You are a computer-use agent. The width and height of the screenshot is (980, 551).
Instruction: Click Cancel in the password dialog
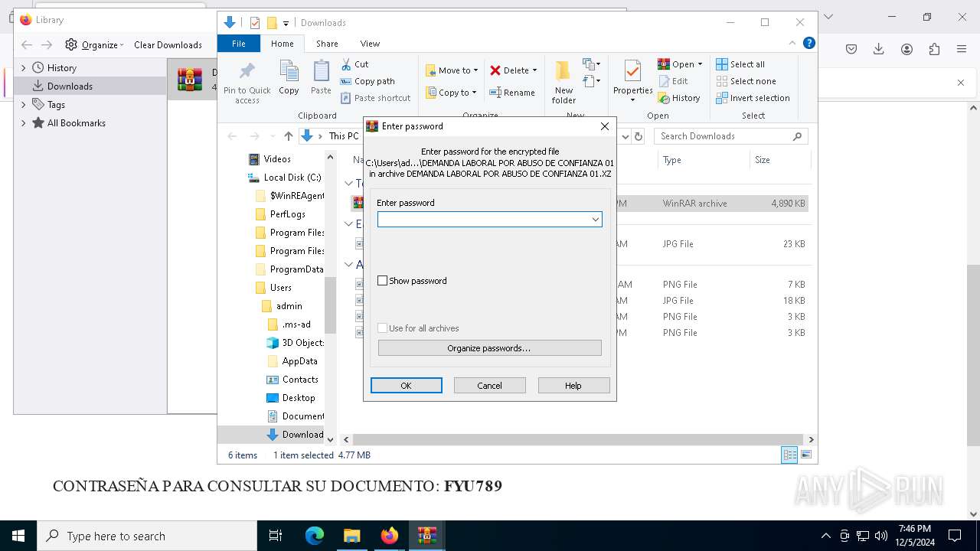pyautogui.click(x=490, y=386)
